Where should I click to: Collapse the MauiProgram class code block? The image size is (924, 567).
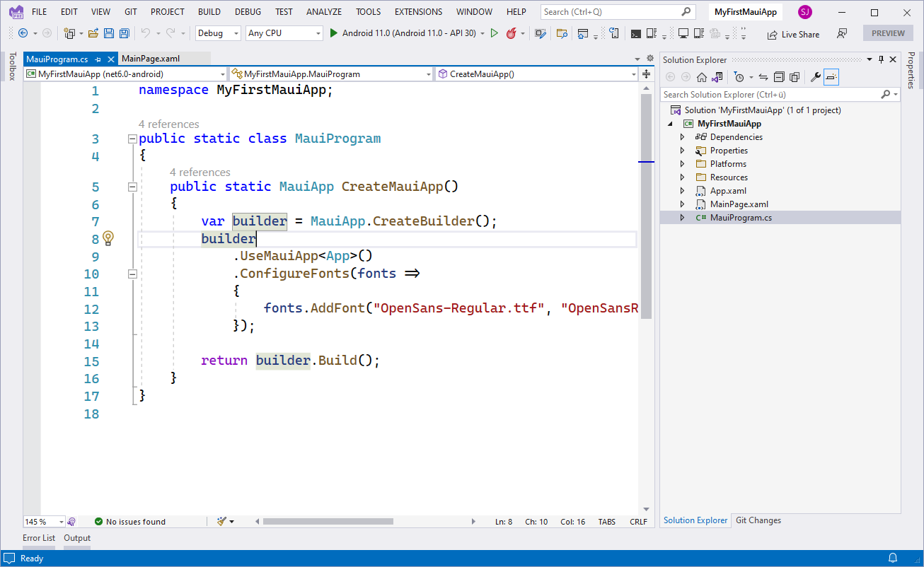click(132, 139)
